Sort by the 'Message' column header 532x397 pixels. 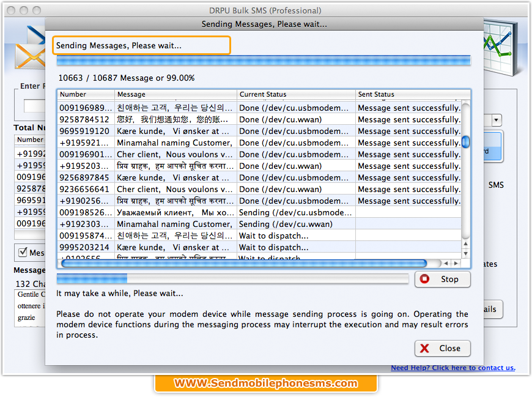(x=175, y=94)
